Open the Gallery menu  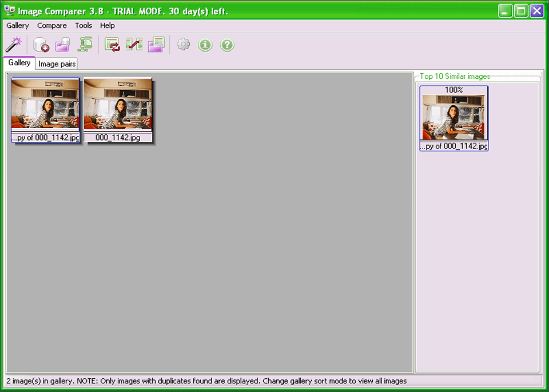click(x=18, y=26)
